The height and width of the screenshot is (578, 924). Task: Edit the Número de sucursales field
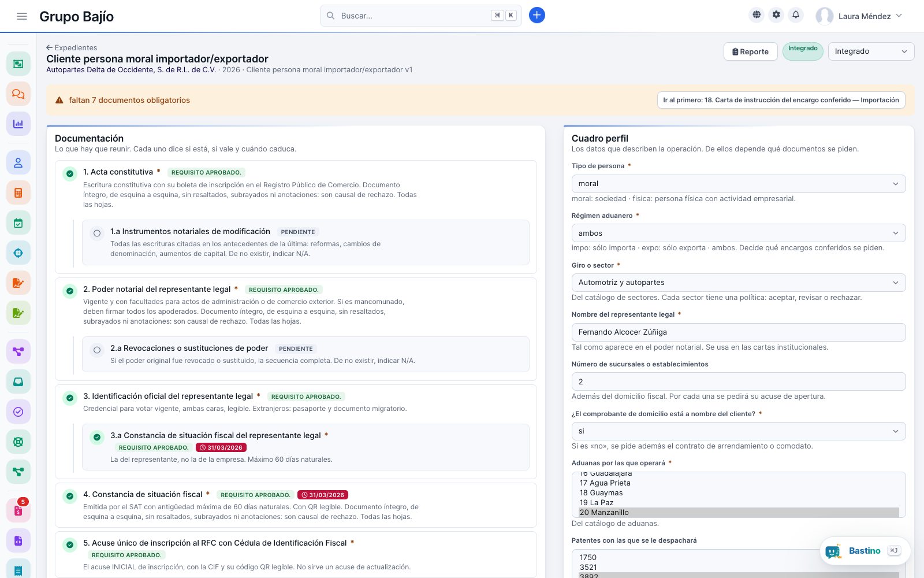coord(738,381)
